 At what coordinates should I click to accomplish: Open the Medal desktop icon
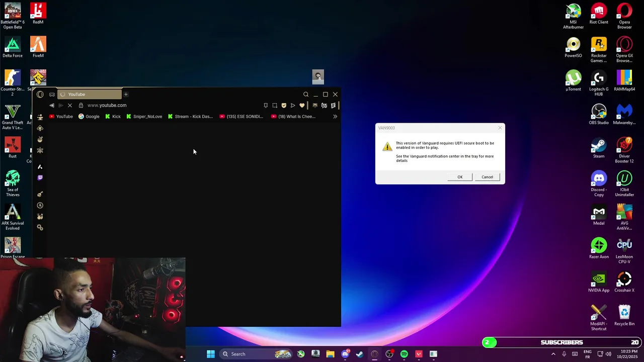coord(599,215)
